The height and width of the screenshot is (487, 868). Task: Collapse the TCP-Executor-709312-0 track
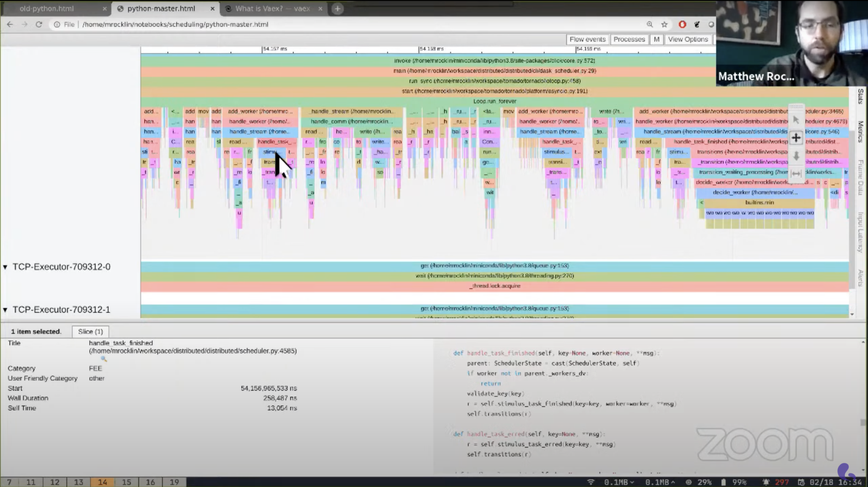[5, 267]
